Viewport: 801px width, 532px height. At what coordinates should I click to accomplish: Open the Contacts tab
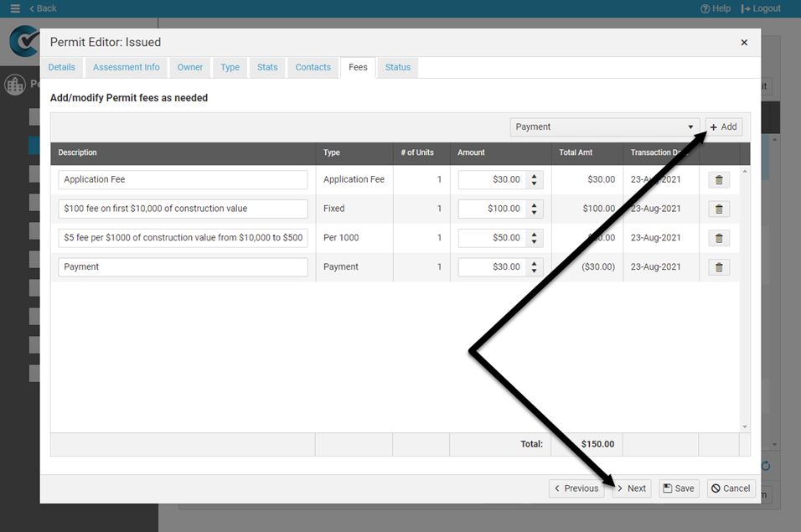click(x=313, y=67)
